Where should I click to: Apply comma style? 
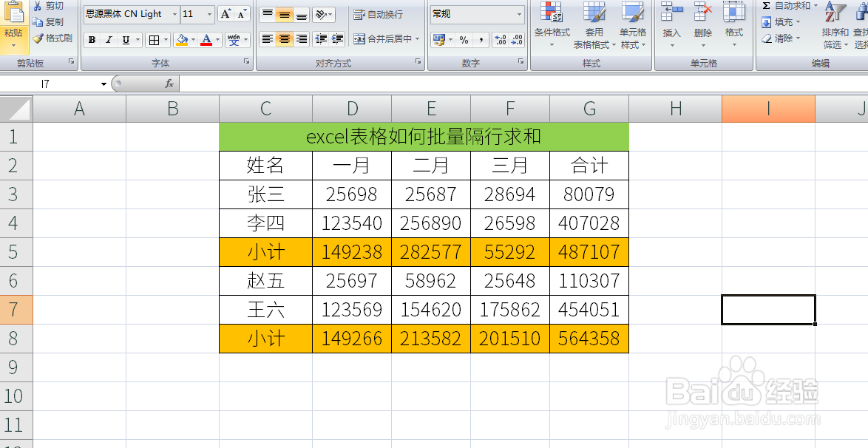[x=481, y=39]
